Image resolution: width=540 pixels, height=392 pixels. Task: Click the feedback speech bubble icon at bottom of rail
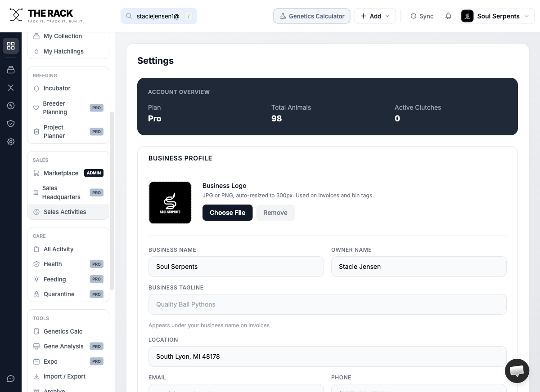[11, 379]
